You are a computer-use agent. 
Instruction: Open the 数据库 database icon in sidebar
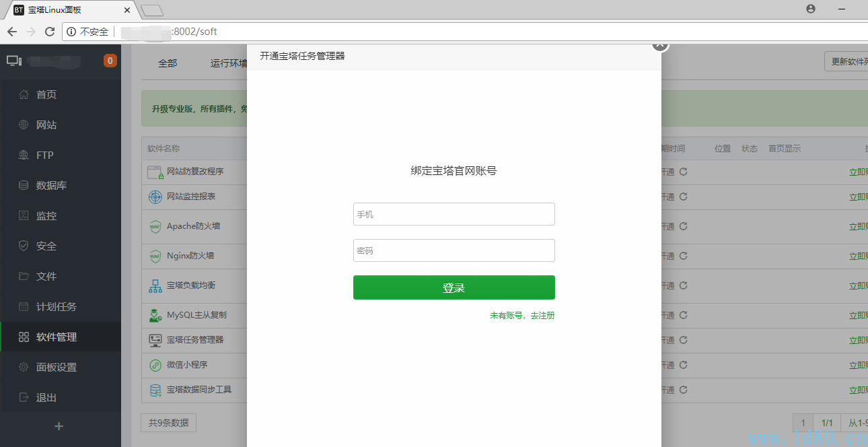pyautogui.click(x=24, y=185)
